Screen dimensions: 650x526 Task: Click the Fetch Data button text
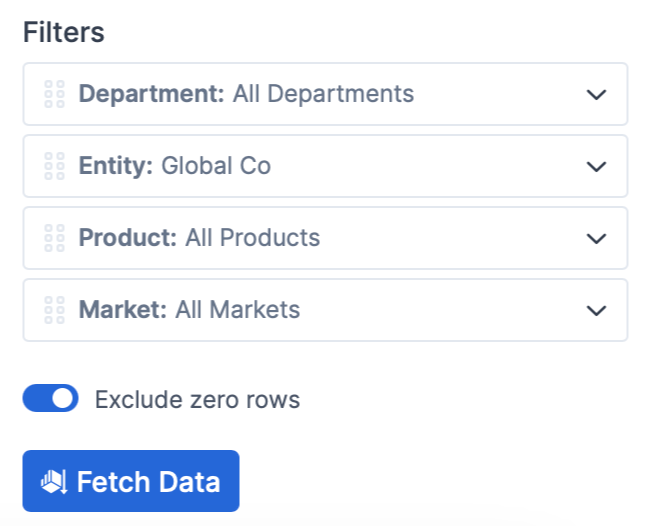point(148,482)
